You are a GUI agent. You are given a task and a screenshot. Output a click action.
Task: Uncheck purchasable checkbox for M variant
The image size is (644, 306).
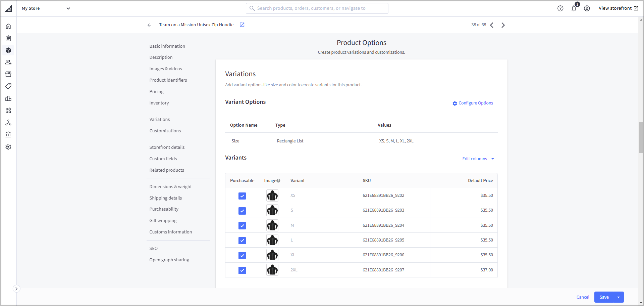point(242,226)
